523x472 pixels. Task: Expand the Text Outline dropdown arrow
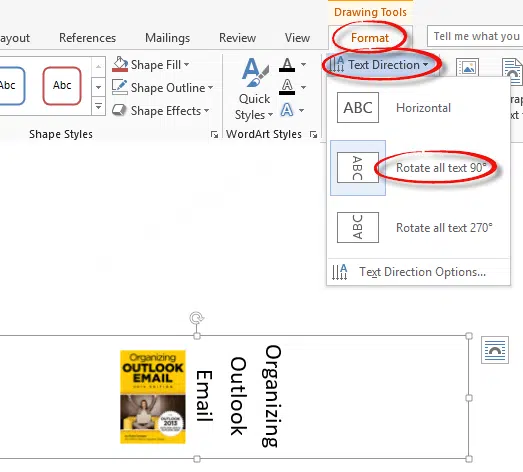point(304,87)
